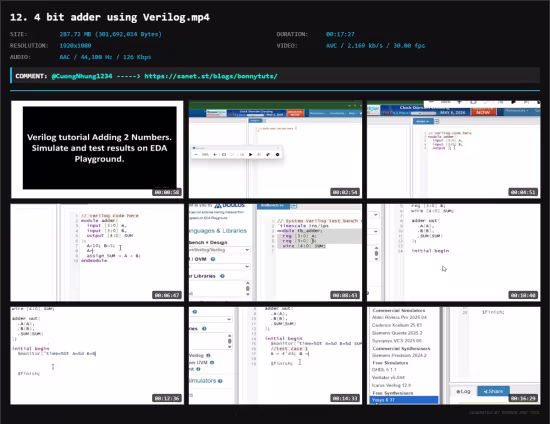Click the sanet.st/blogs/bonnytuts URL in the comment
The height and width of the screenshot is (424, 550).
point(211,76)
